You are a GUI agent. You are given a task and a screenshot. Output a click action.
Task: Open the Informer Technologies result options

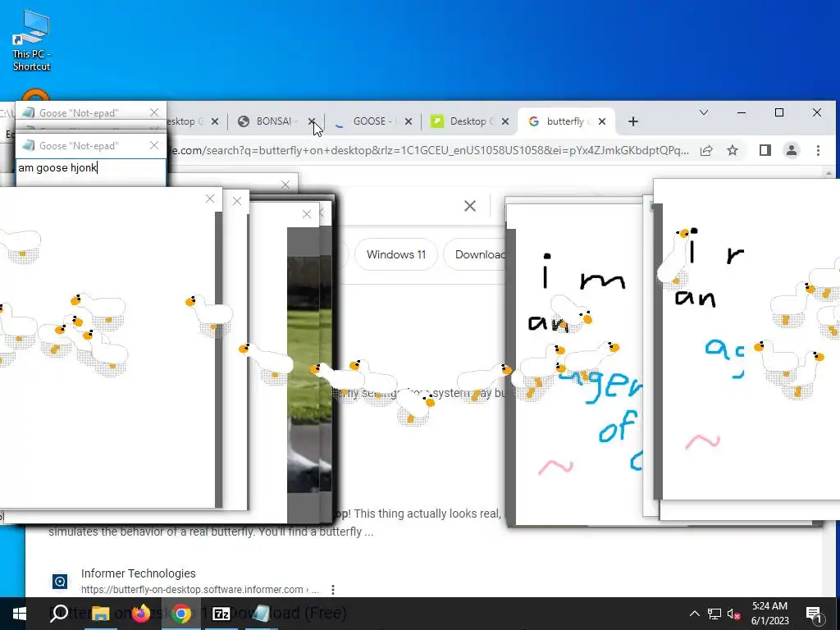coord(333,589)
